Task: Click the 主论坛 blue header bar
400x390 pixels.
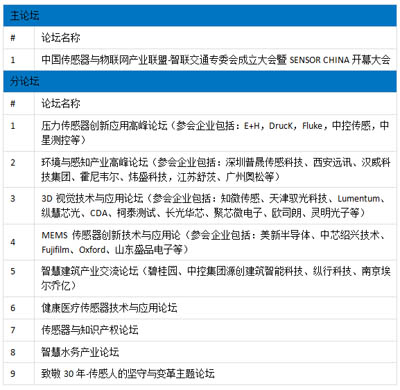Action: (x=200, y=16)
